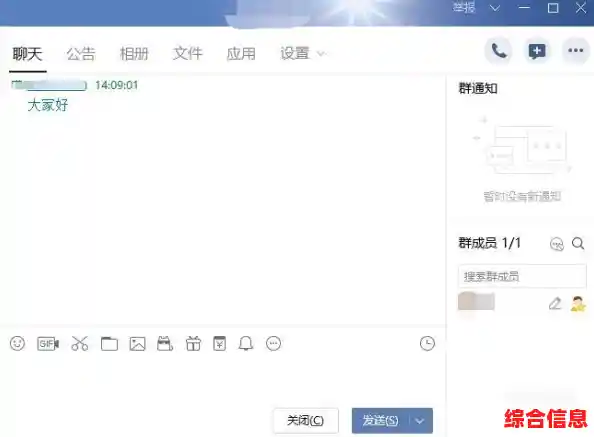Screen dimensions: 594x437
Task: Open the 公告 tab
Action: tap(81, 54)
